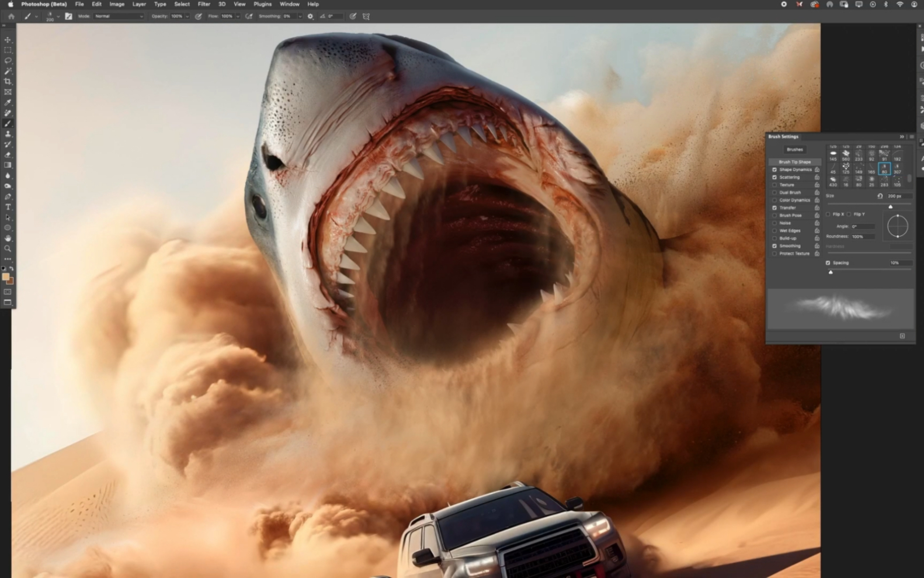Screen dimensions: 924x578
Task: Open the Edit Toolbar three-dots icon
Action: [x=8, y=259]
